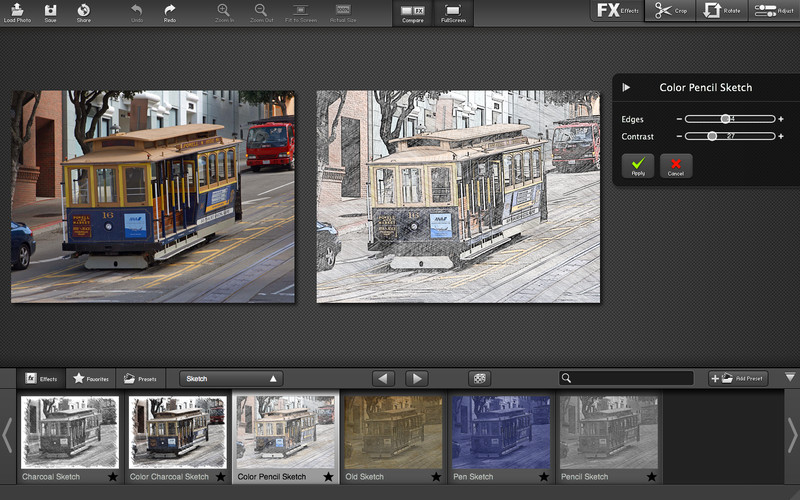Switch to the Presets tab
The image size is (800, 500).
click(x=140, y=379)
